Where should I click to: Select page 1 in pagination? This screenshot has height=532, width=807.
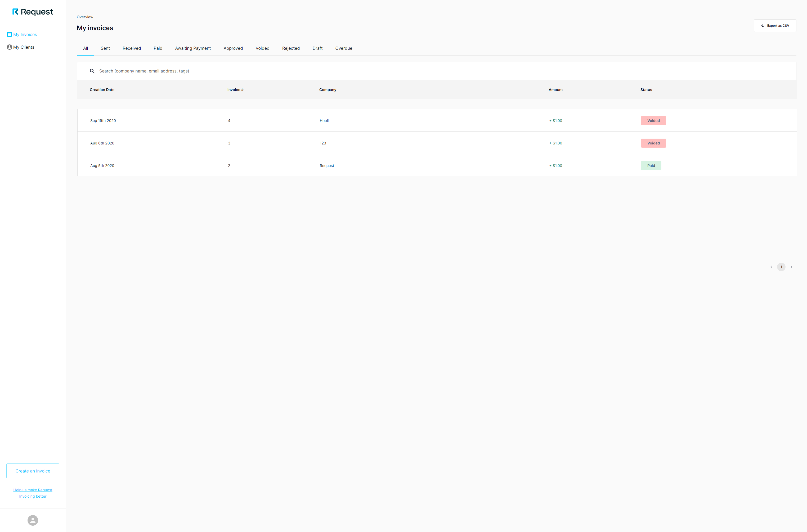(x=781, y=267)
